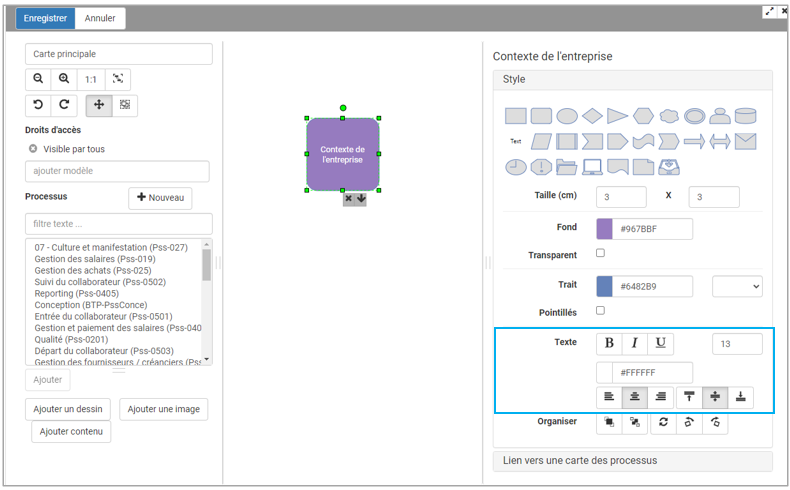Remove the 'Visible par tous' access right
790x490 pixels.
coord(33,149)
